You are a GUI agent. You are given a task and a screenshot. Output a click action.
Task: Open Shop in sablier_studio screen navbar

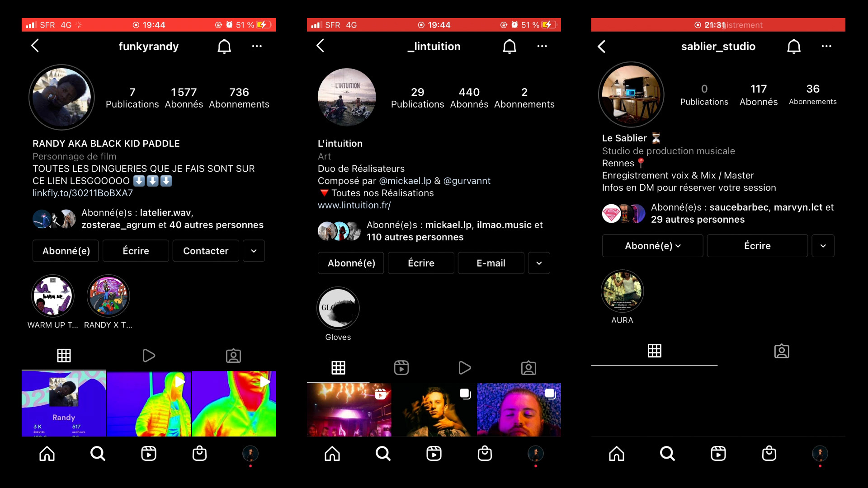point(769,453)
